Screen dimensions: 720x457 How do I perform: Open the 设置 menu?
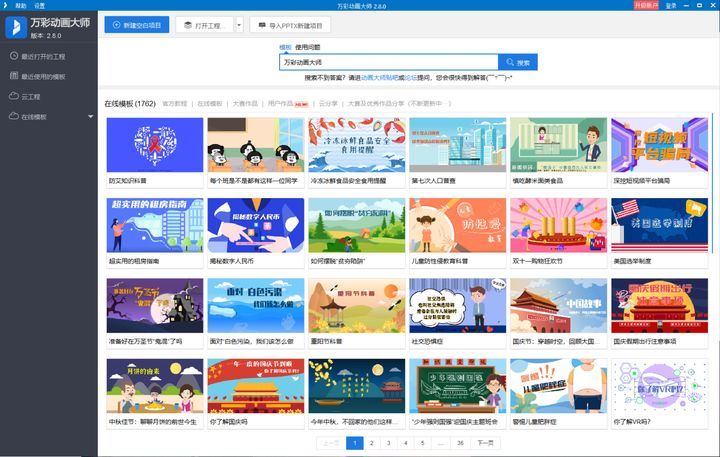[x=39, y=6]
